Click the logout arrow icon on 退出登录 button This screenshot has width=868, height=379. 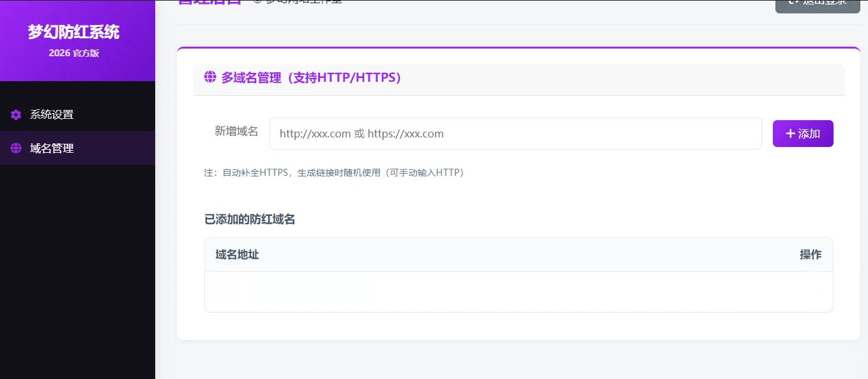coord(791,3)
